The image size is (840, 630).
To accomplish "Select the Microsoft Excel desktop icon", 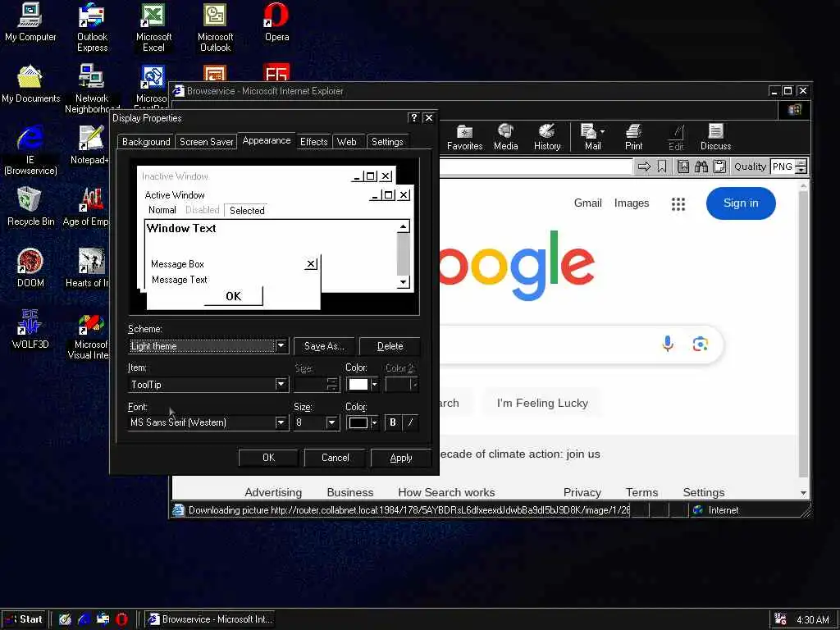I will pyautogui.click(x=153, y=27).
